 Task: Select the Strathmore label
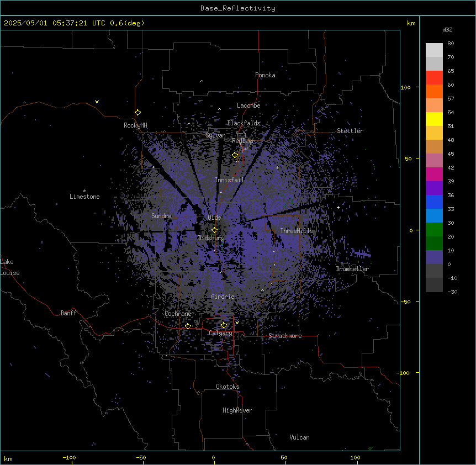tap(285, 336)
